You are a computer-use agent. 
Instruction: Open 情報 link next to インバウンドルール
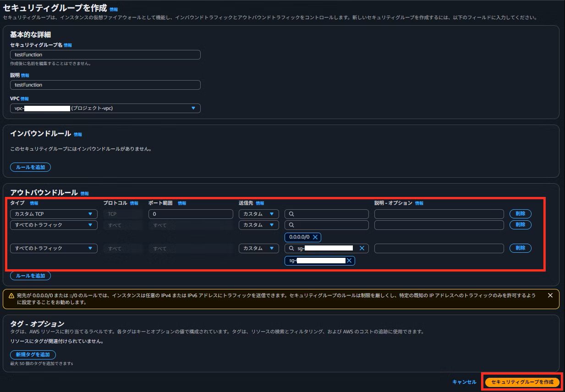[78, 135]
